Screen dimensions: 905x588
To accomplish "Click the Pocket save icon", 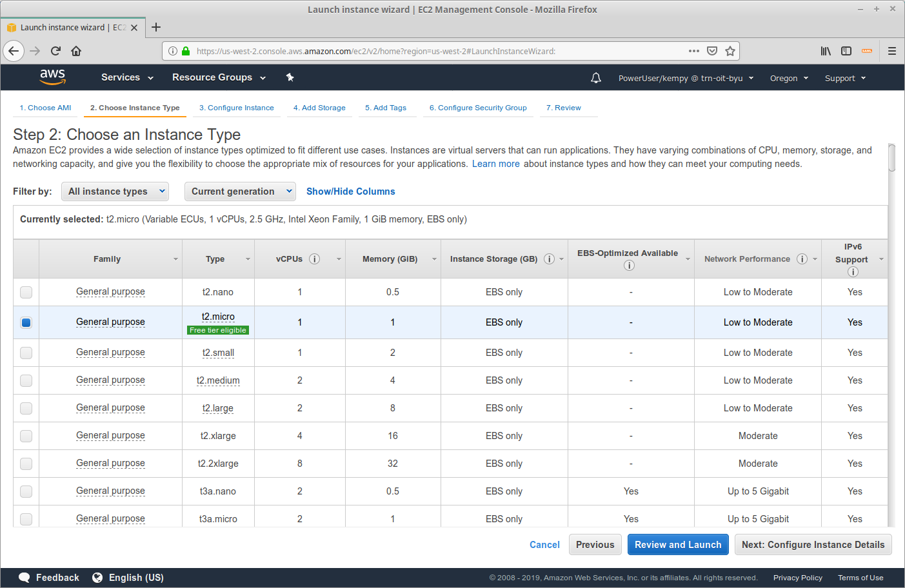I will tap(712, 51).
